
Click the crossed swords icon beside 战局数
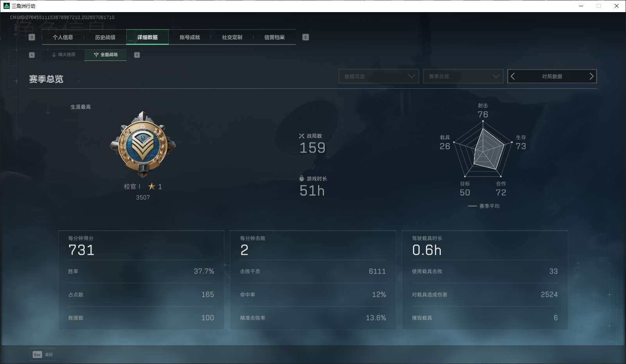pos(302,136)
